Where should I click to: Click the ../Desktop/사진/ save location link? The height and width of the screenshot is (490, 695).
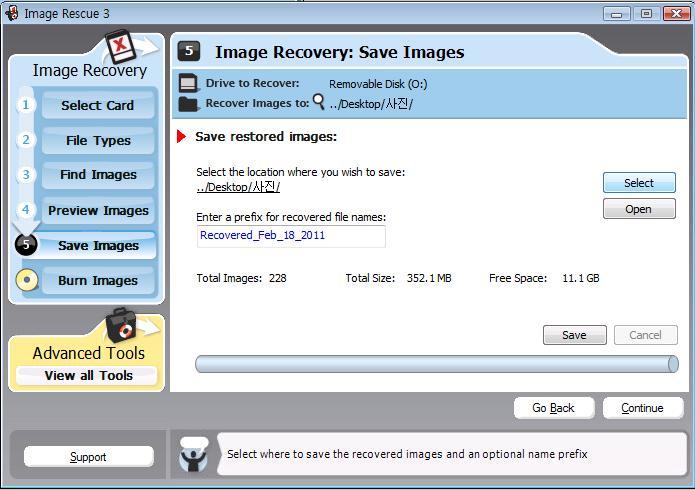point(238,187)
